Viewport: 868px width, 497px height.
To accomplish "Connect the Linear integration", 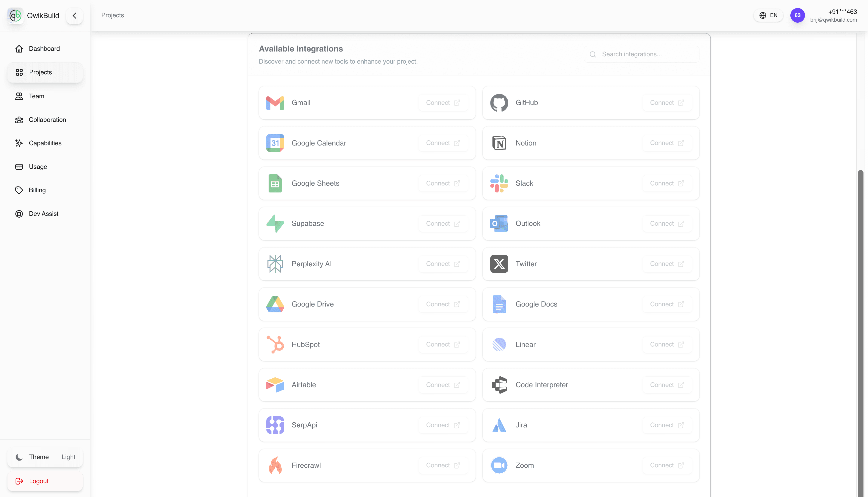I will coord(667,344).
